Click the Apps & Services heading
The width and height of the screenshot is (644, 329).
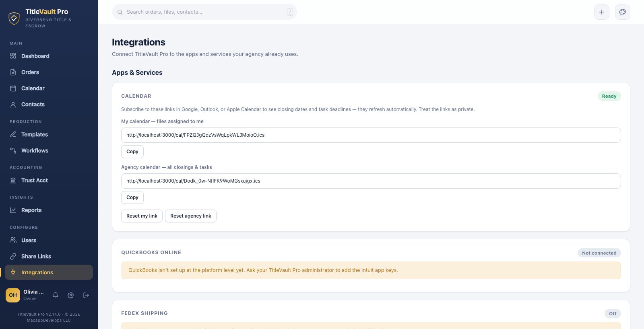(x=137, y=72)
